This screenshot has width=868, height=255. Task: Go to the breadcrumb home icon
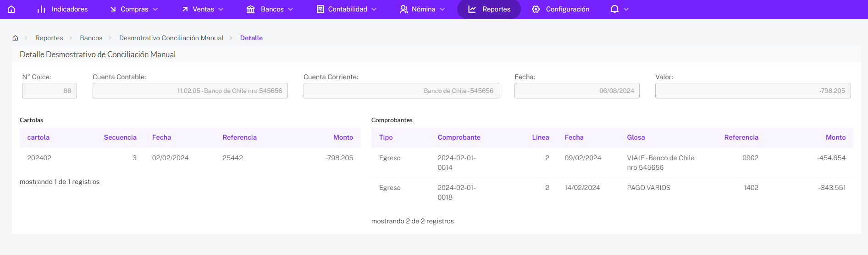[x=15, y=38]
